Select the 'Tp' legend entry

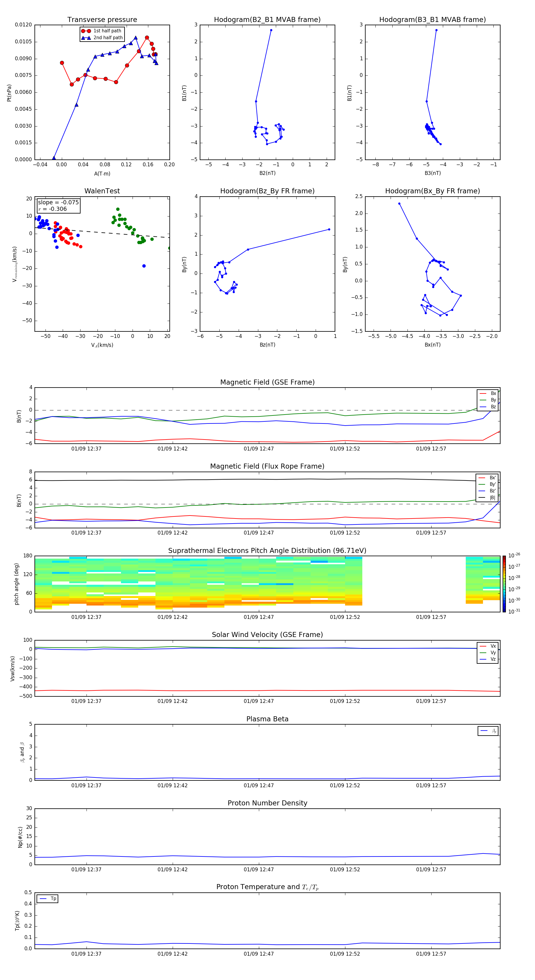[48, 899]
